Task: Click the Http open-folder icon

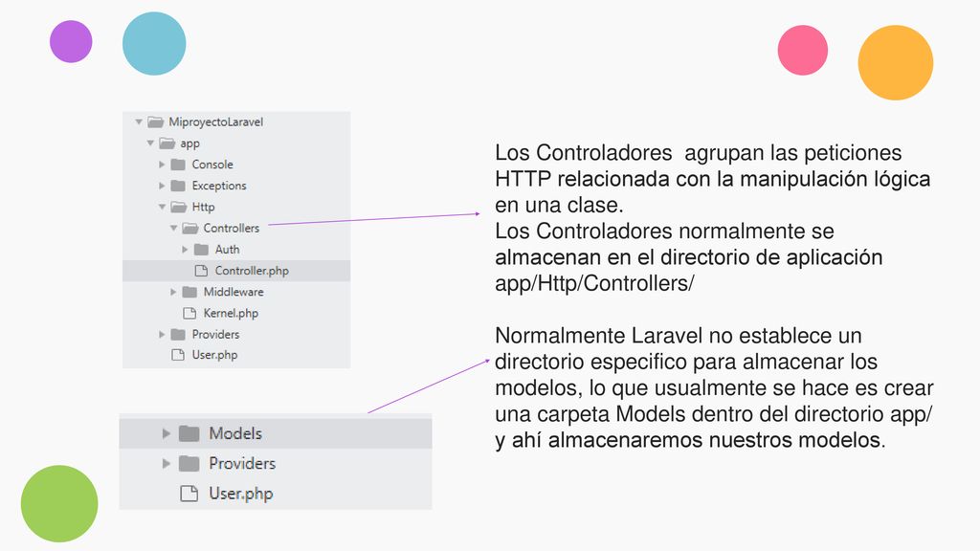Action: coord(179,207)
